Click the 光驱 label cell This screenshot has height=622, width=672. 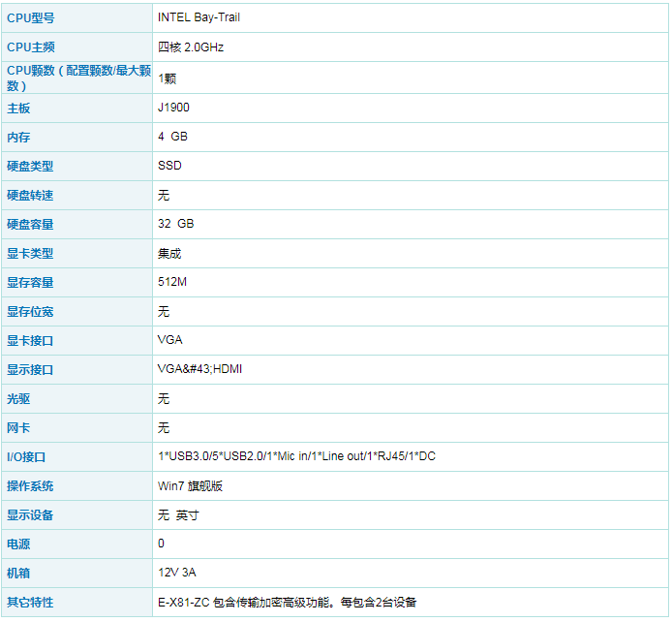point(18,398)
